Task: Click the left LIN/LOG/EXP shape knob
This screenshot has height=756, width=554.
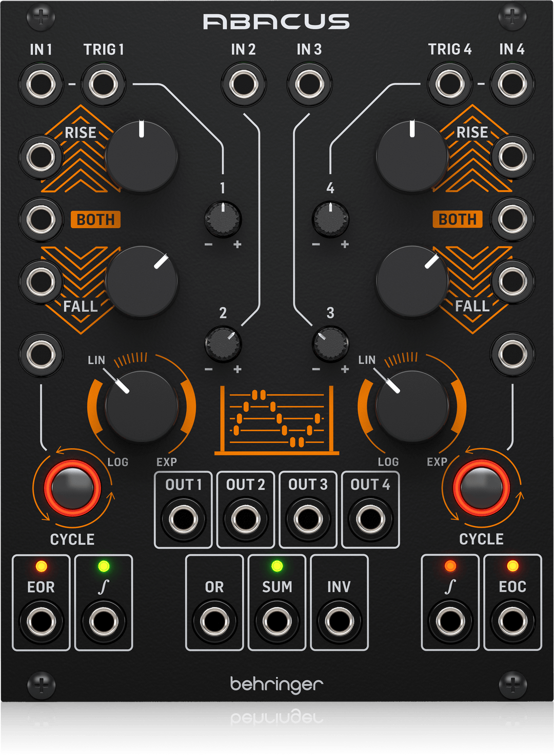Action: [x=142, y=406]
